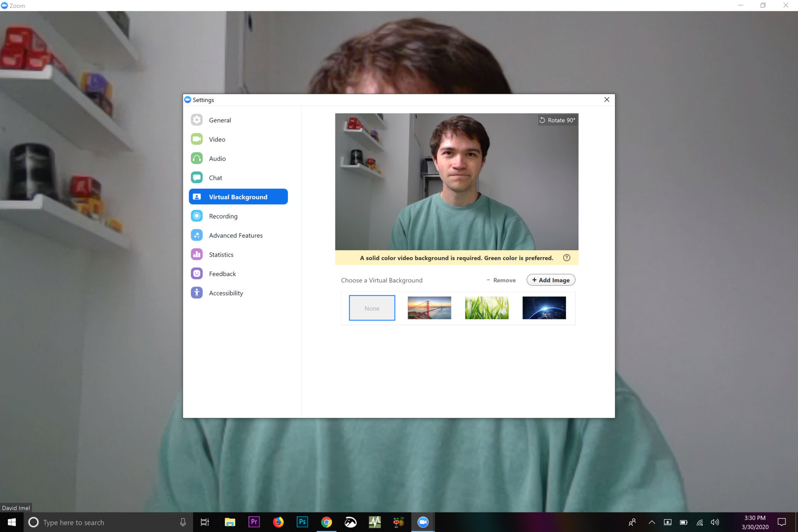This screenshot has height=532, width=798.
Task: Open the Feedback smiley icon
Action: [197, 273]
